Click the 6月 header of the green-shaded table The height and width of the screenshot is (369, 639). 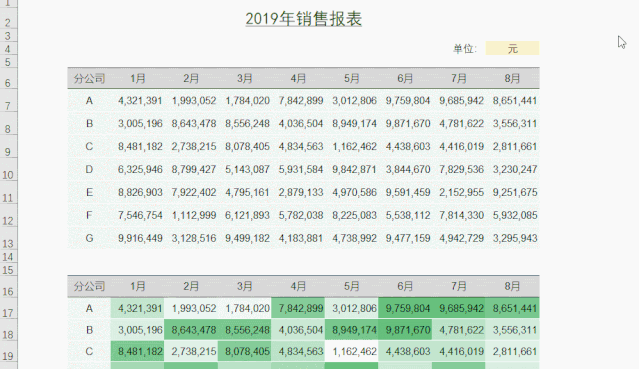tap(405, 286)
